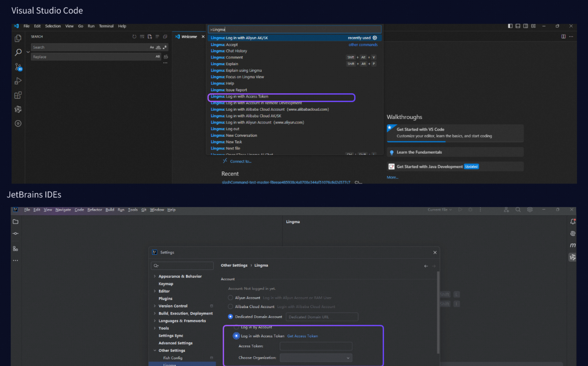Open Extensions view in VS Code activity bar

click(x=18, y=95)
